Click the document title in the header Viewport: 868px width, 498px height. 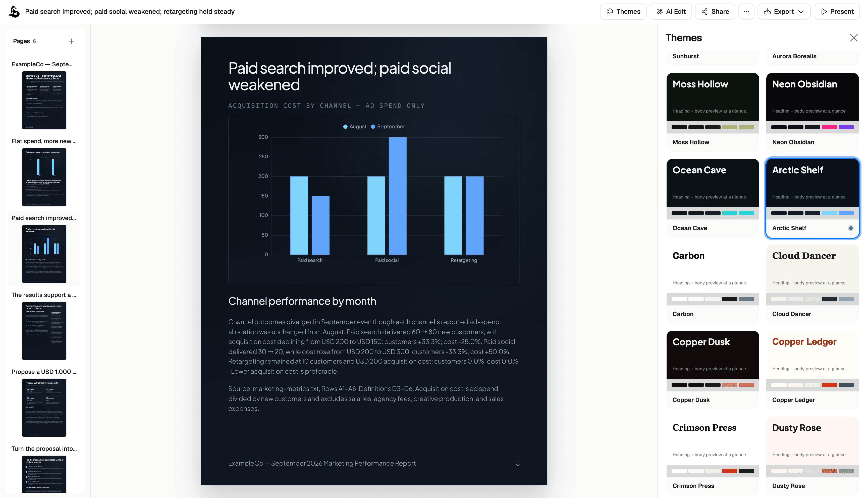pos(130,12)
